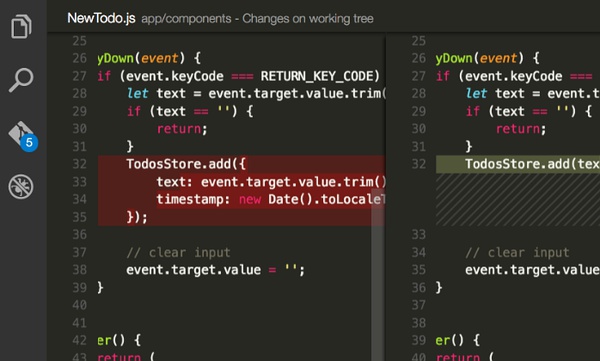
Task: Click "event.target.value = '';" on line 38
Action: tap(216, 270)
